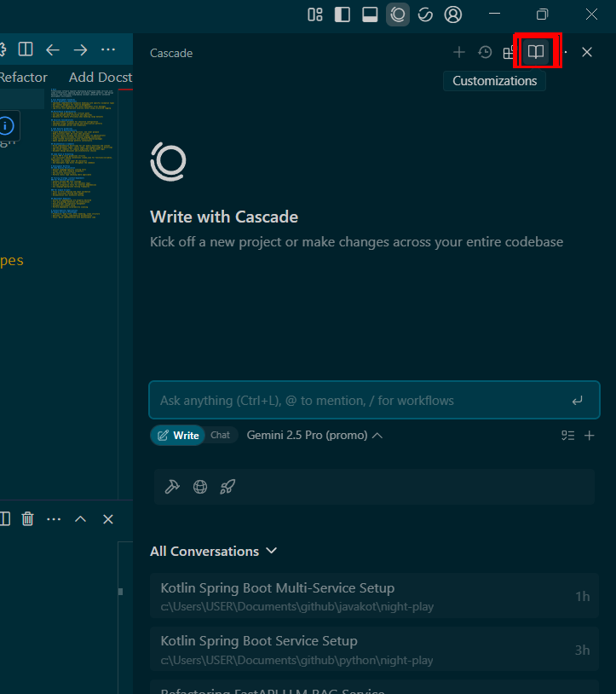Click the Windsurf swirl icon in title bar
This screenshot has width=616, height=694.
[425, 14]
